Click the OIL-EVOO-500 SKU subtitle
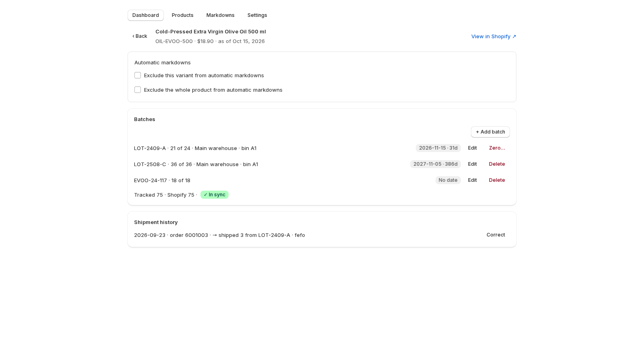 210,41
